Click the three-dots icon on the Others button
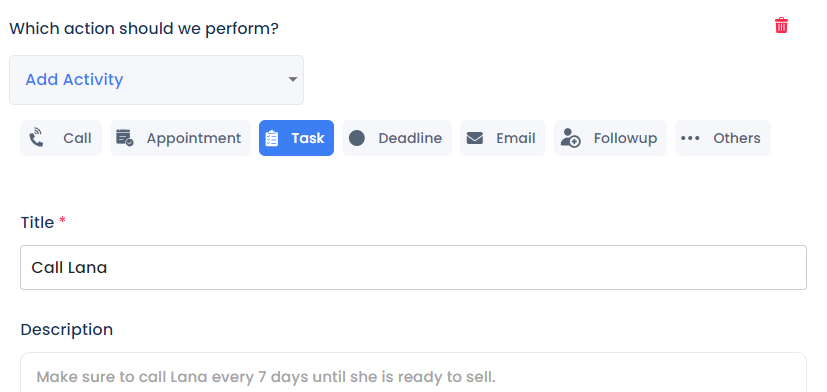The image size is (827, 392). [x=690, y=138]
